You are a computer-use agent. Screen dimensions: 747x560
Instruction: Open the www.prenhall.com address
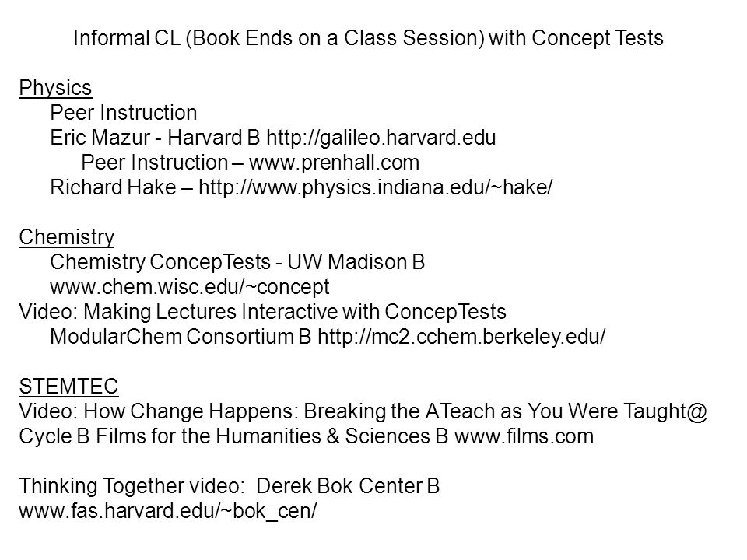[x=334, y=163]
